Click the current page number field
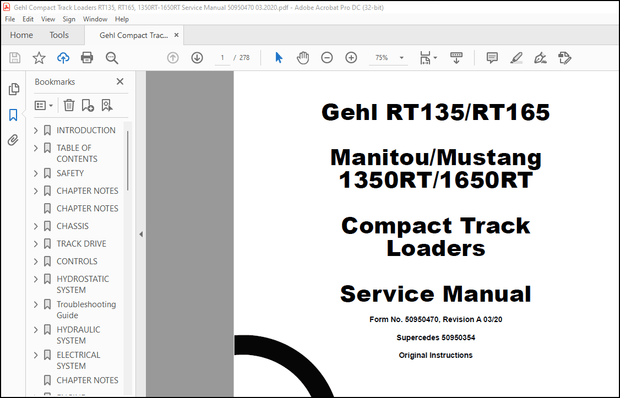This screenshot has width=620, height=398. click(x=222, y=58)
